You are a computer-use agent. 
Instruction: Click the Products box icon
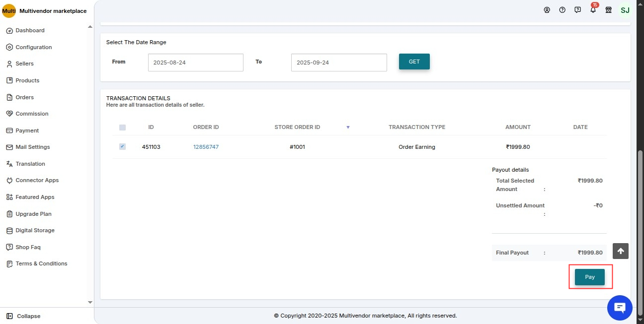[9, 80]
